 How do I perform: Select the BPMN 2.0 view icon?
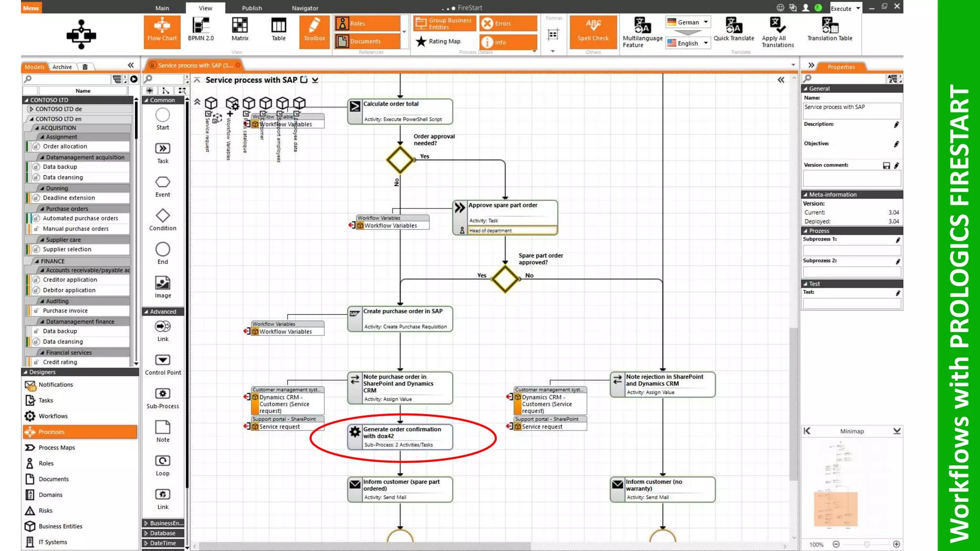(x=200, y=30)
